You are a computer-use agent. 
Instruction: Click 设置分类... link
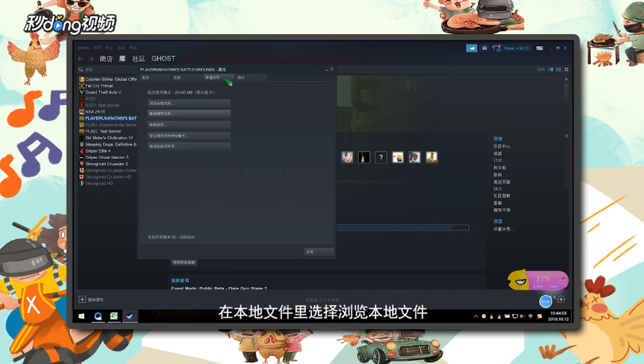[503, 229]
